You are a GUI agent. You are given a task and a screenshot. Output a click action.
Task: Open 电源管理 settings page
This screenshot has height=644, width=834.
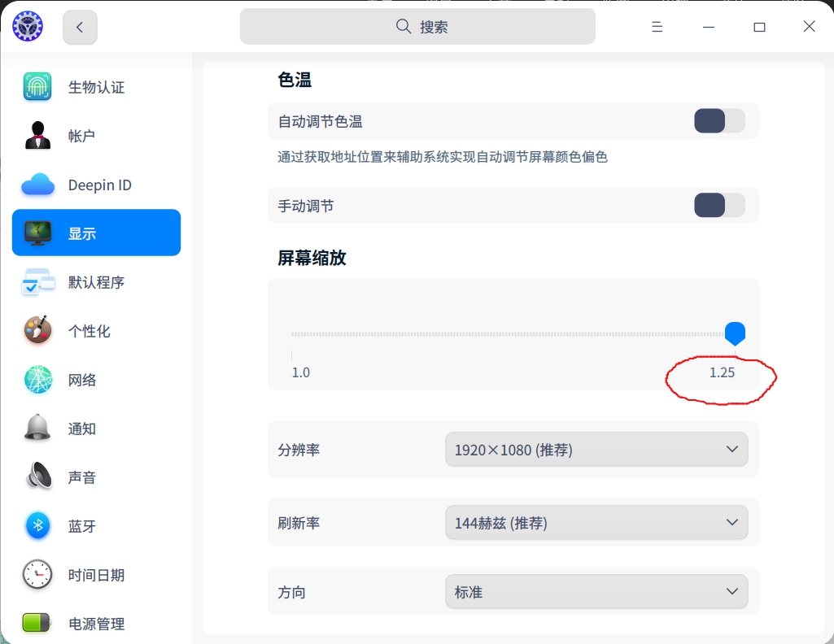(x=96, y=624)
